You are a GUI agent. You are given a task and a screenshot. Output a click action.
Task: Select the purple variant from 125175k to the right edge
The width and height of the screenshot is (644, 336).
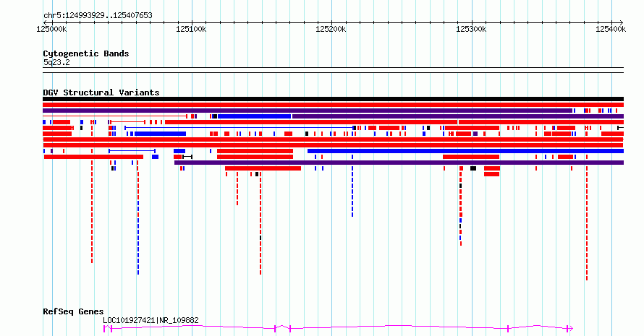[458, 116]
